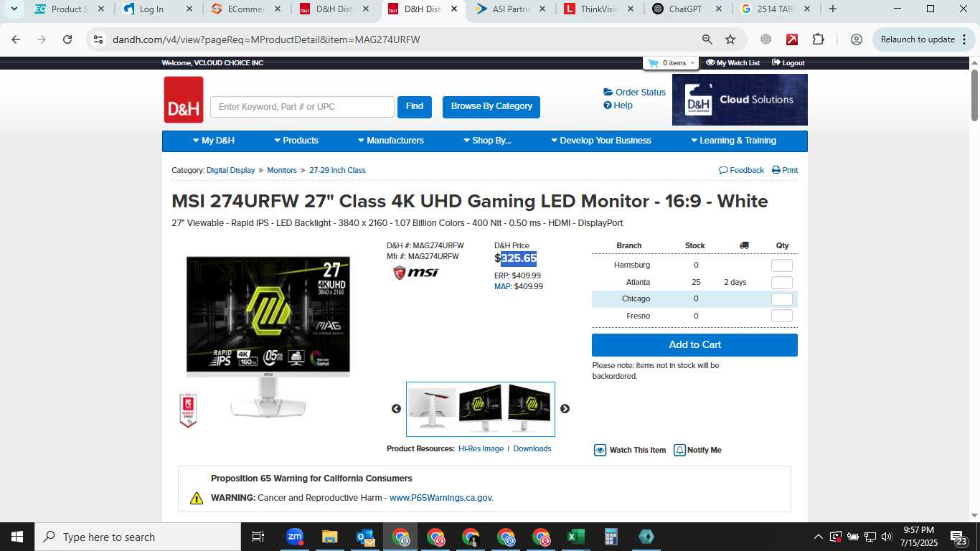This screenshot has width=980, height=551.
Task: Expand the cart items dropdown arrow
Action: (692, 63)
